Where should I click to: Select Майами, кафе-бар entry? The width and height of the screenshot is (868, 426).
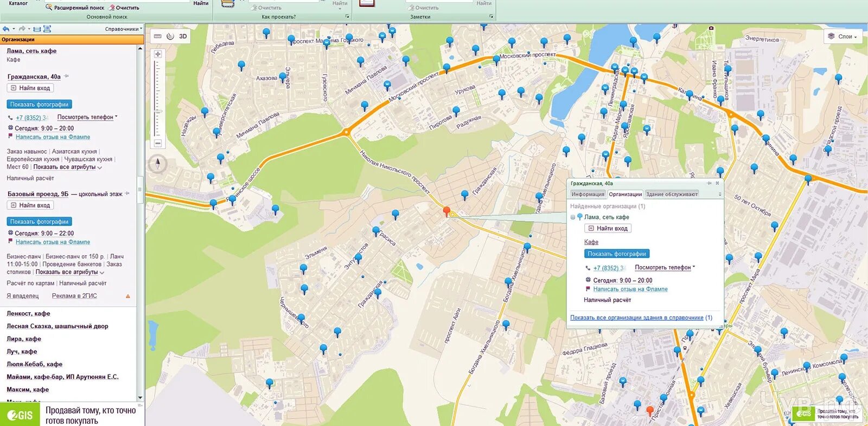click(62, 377)
